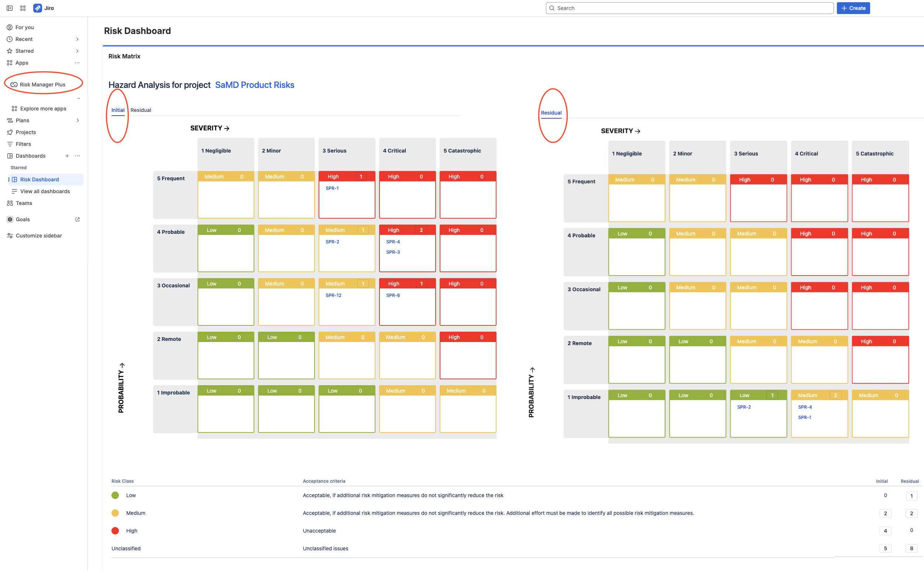Viewport: 924px width, 571px height.
Task: Open Goals in new window
Action: (x=78, y=219)
